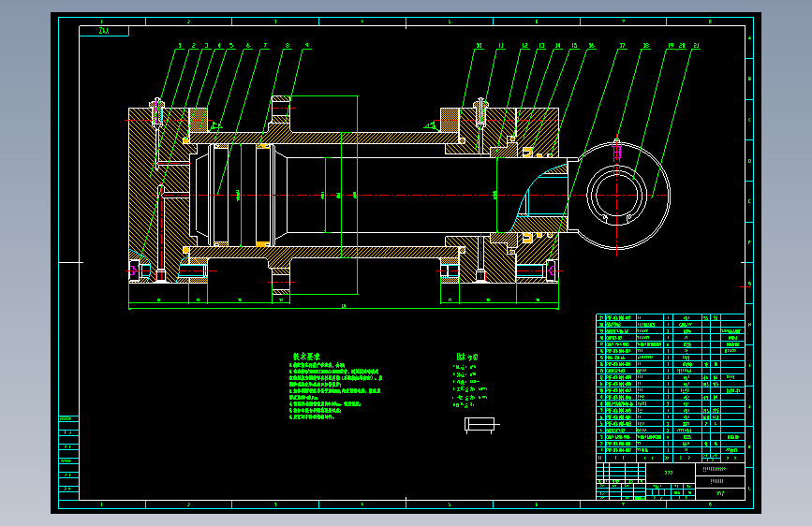The width and height of the screenshot is (812, 526).
Task: Select part callout number 5
Action: 231,46
